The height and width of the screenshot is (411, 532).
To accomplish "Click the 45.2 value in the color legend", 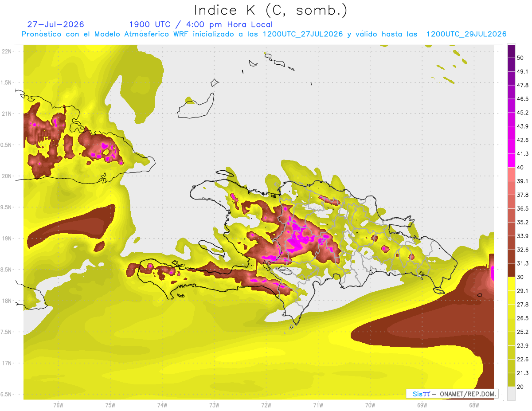I will click(523, 113).
